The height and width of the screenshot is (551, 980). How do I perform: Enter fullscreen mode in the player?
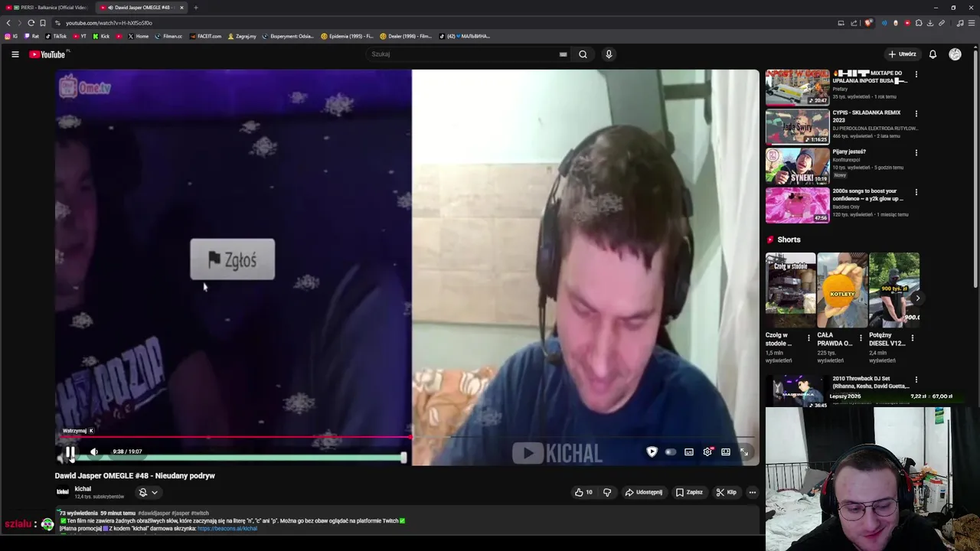(x=744, y=452)
